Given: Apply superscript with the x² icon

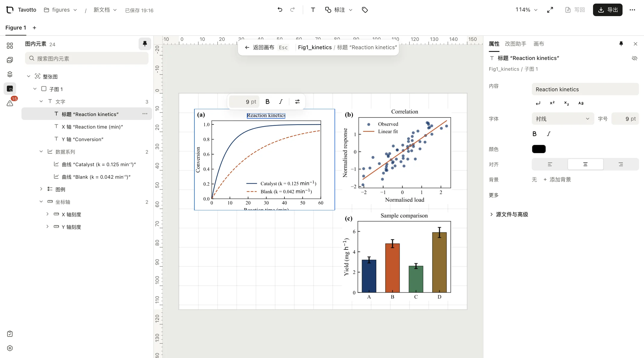Looking at the screenshot, I should (x=552, y=103).
